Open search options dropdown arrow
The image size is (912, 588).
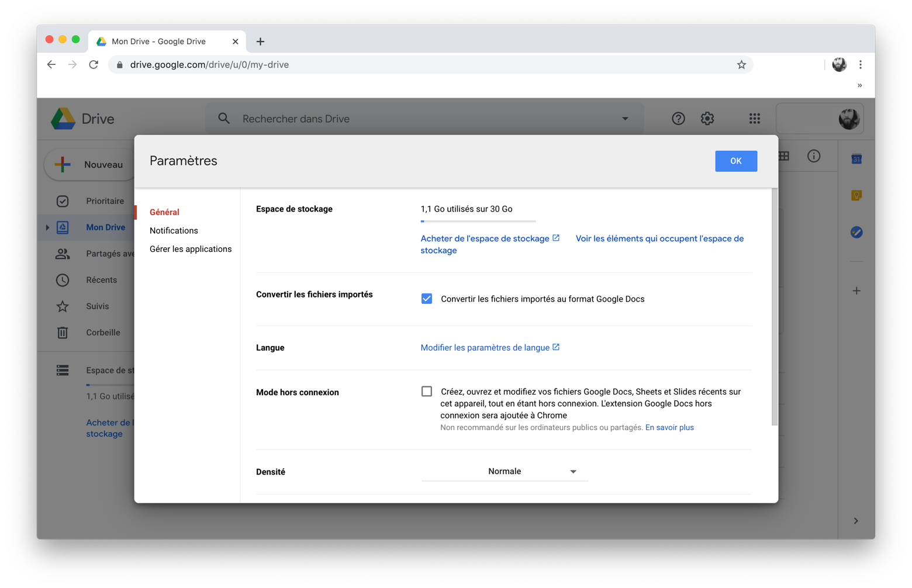(x=625, y=119)
